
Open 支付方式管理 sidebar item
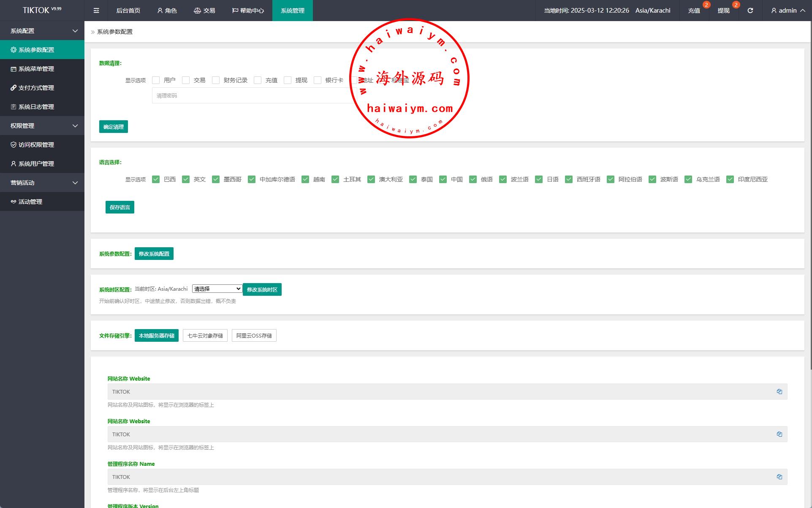tap(36, 88)
